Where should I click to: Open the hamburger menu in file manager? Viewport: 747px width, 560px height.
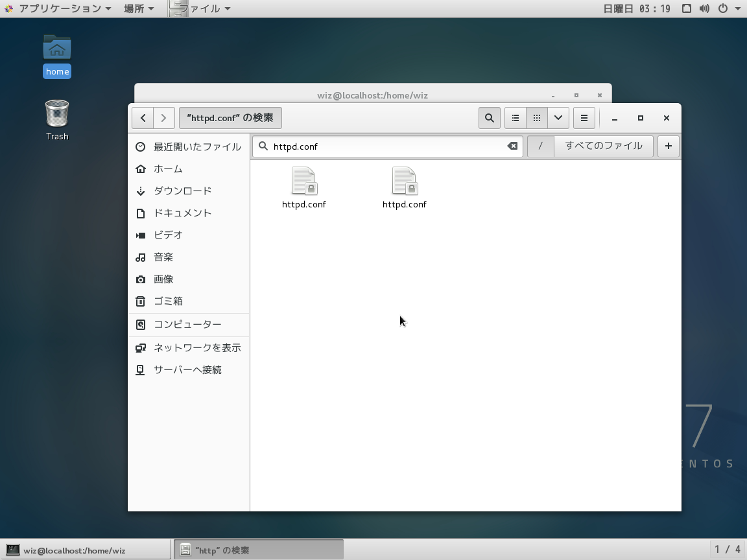[x=584, y=118]
